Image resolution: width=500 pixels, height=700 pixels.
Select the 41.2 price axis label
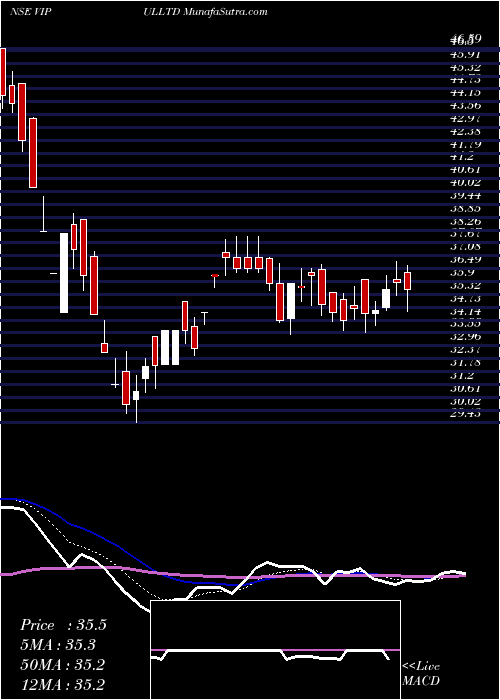pyautogui.click(x=462, y=157)
